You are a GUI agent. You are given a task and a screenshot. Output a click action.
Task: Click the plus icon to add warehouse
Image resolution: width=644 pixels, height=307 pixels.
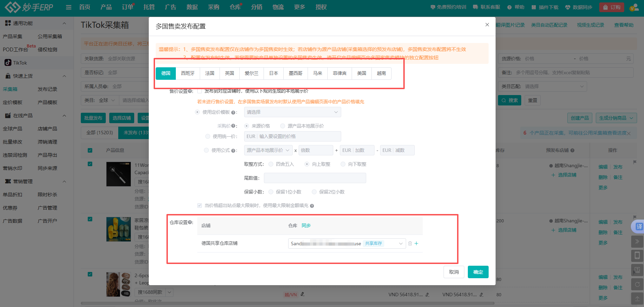pos(417,244)
